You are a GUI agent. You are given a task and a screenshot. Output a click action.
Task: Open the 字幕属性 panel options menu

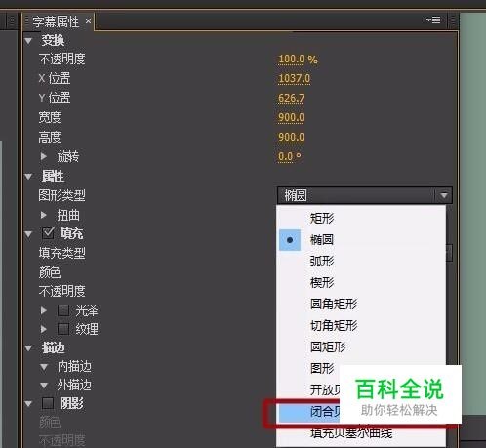(433, 20)
